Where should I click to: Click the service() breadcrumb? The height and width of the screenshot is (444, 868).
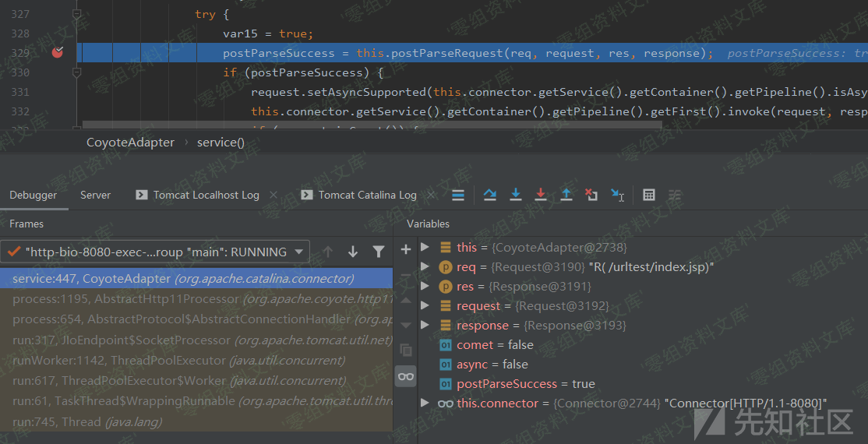coord(221,143)
